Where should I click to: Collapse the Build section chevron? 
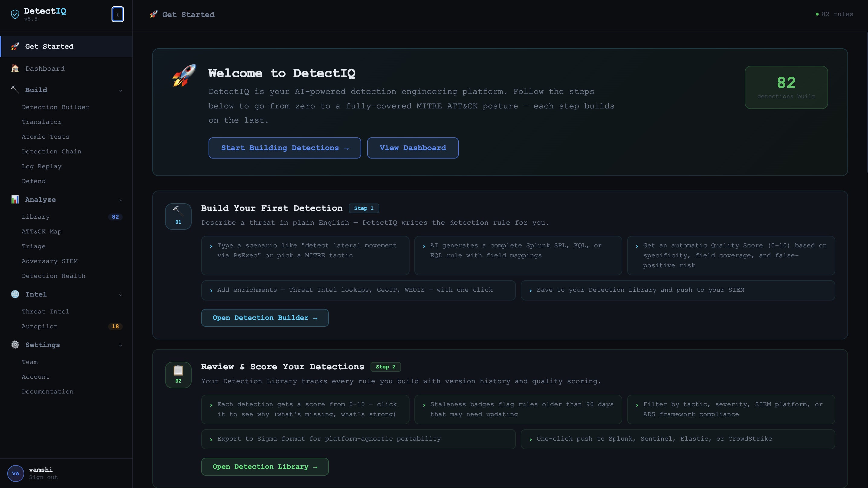click(121, 90)
